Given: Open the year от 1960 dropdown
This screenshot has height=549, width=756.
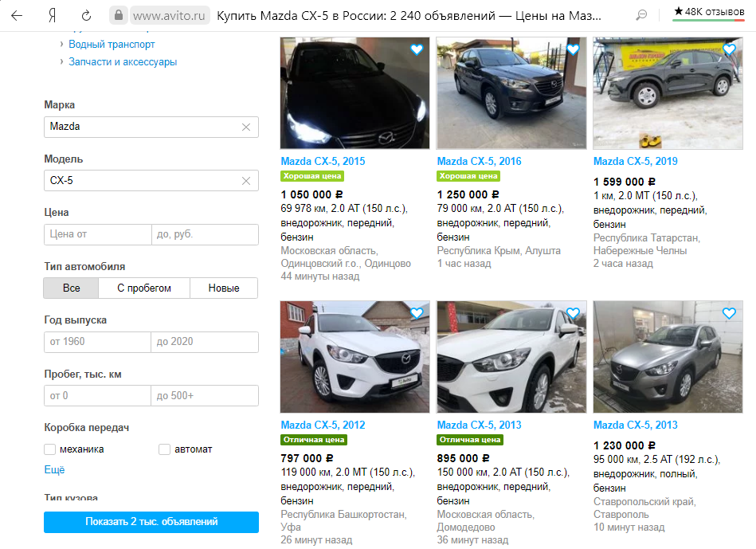Looking at the screenshot, I should [x=97, y=342].
